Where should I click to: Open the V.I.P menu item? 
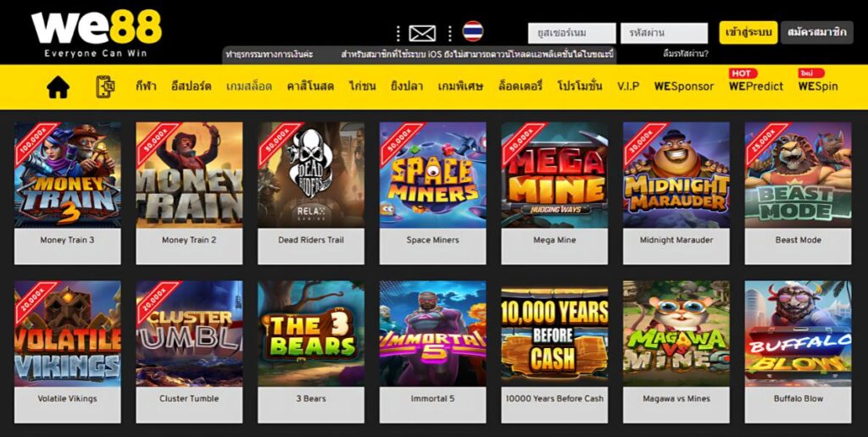coord(628,86)
